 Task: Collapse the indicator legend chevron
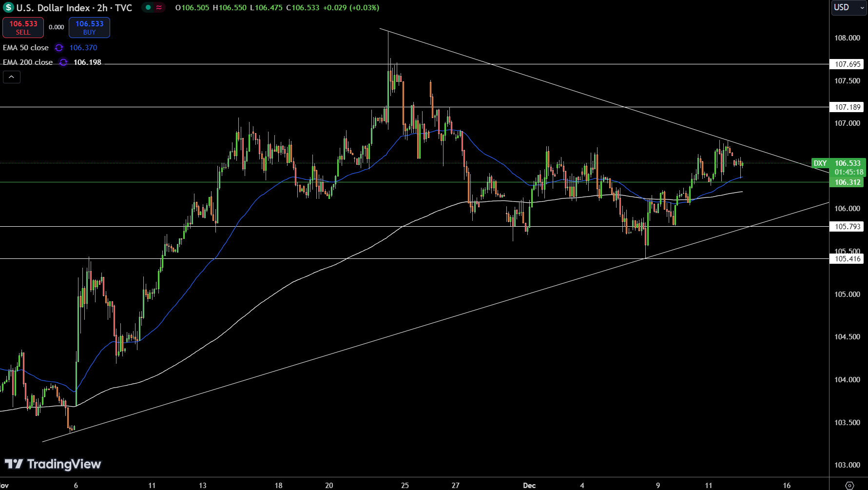[x=12, y=77]
